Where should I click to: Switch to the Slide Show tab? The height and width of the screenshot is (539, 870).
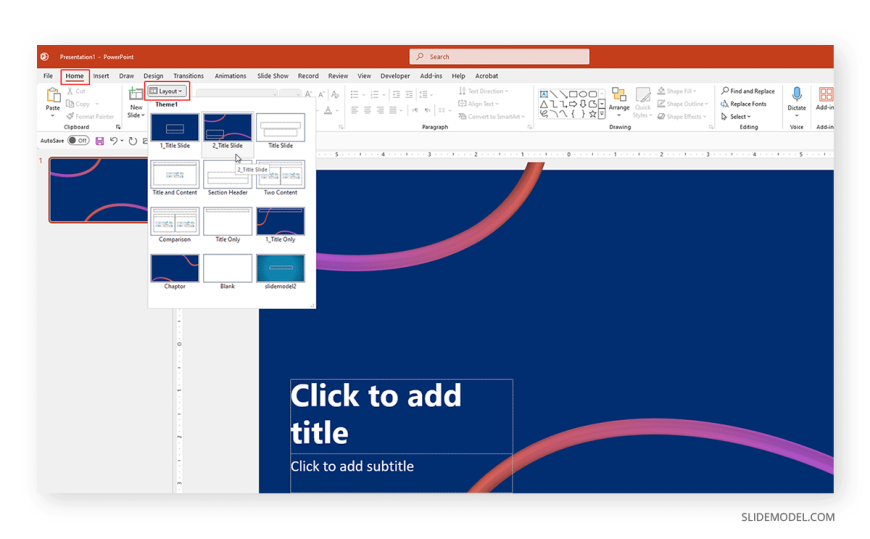pos(273,76)
